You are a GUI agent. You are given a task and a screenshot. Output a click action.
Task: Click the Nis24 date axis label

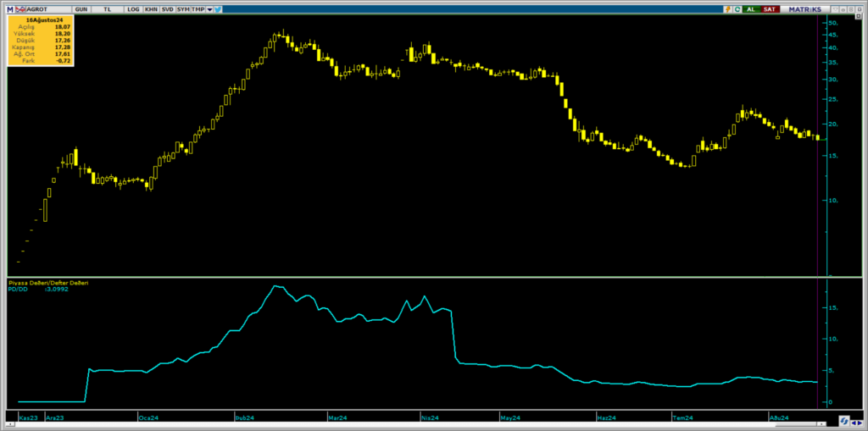pyautogui.click(x=430, y=417)
